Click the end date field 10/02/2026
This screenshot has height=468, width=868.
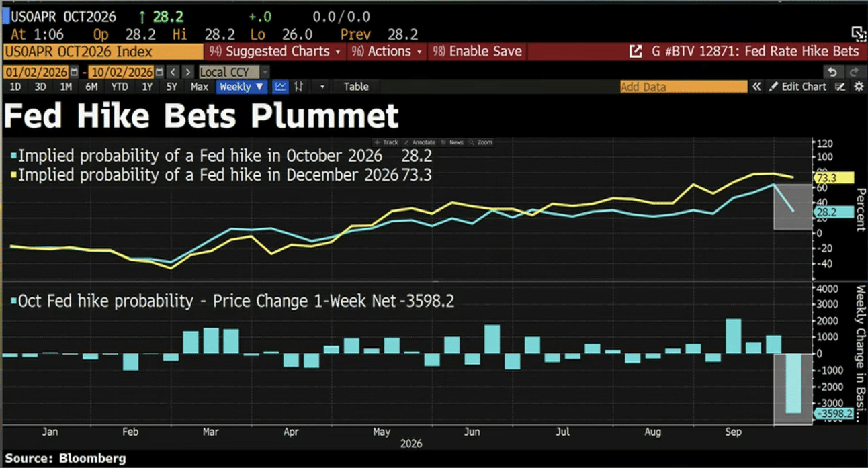(x=120, y=72)
